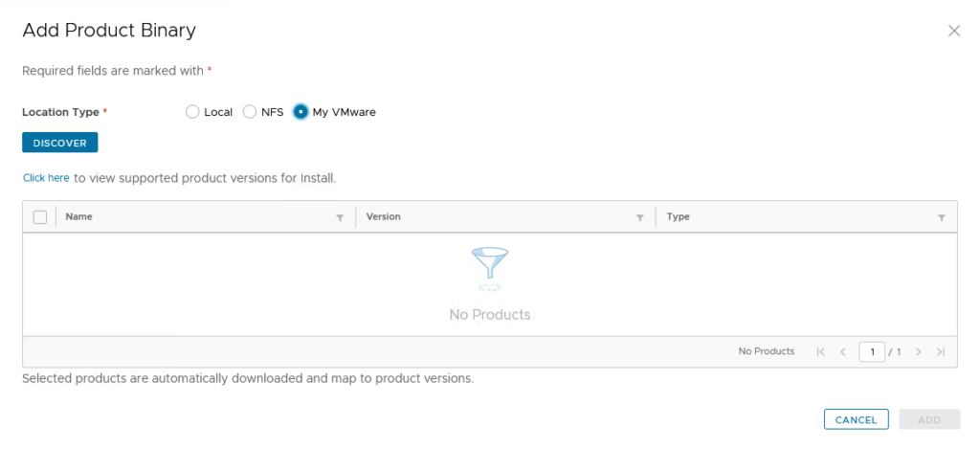The width and height of the screenshot is (980, 449).
Task: Click the Version column filter icon
Action: (639, 218)
